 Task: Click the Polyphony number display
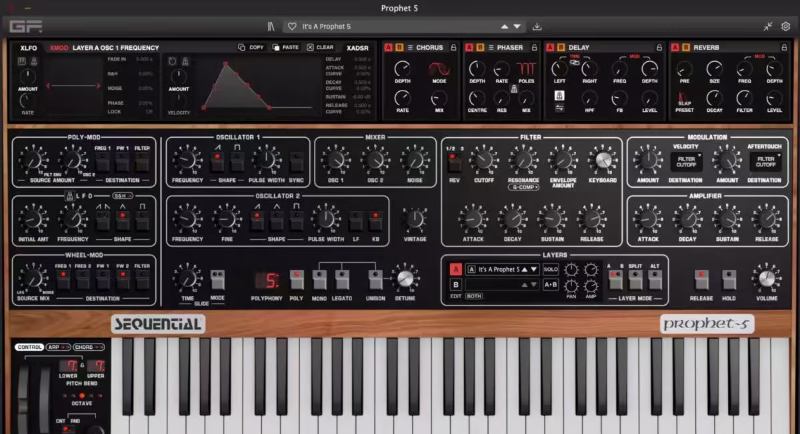point(266,280)
